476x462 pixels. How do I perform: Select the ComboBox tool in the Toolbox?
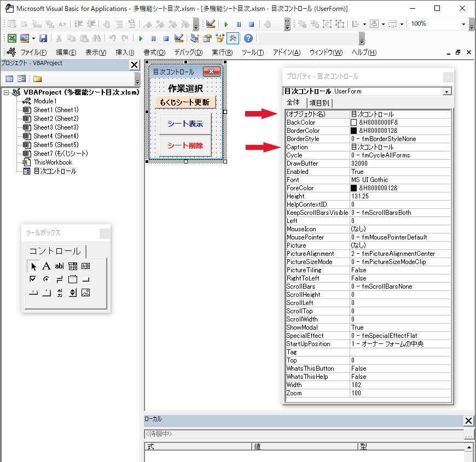pyautogui.click(x=73, y=266)
